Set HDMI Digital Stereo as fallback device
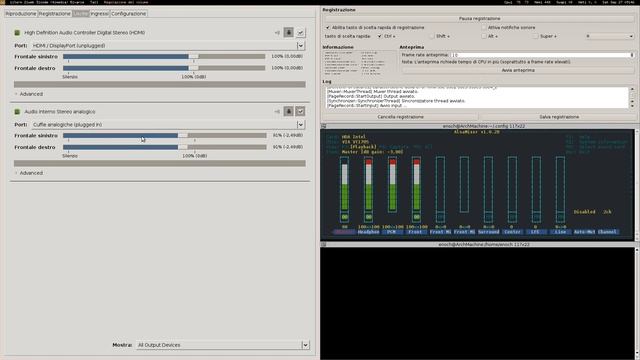This screenshot has width=640, height=360. point(300,32)
